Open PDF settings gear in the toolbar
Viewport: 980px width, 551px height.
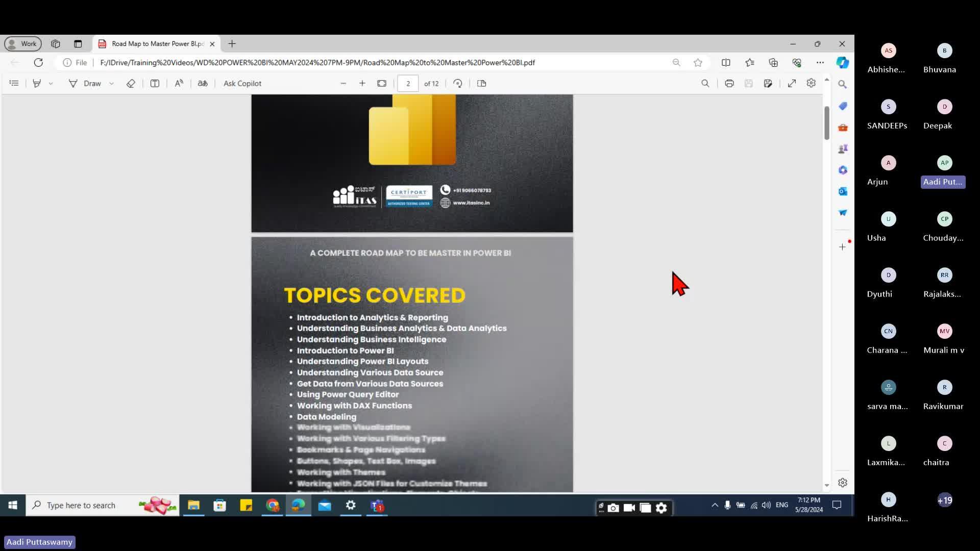[x=811, y=83]
